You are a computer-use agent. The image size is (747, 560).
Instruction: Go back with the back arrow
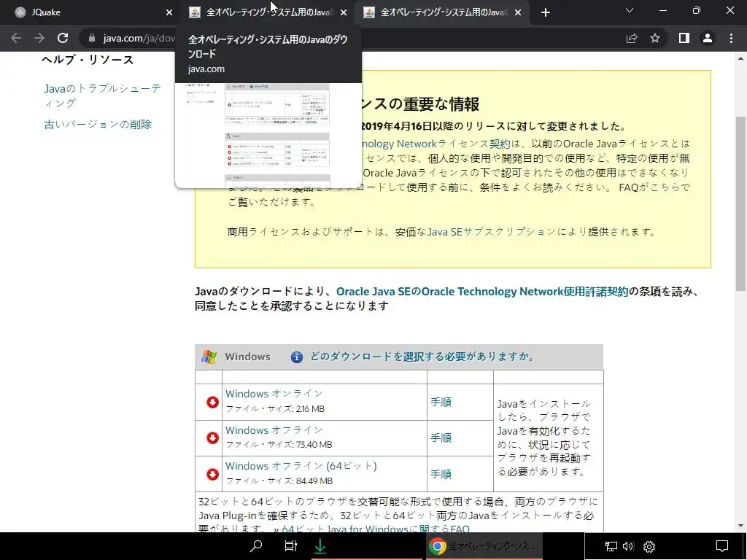(x=16, y=38)
